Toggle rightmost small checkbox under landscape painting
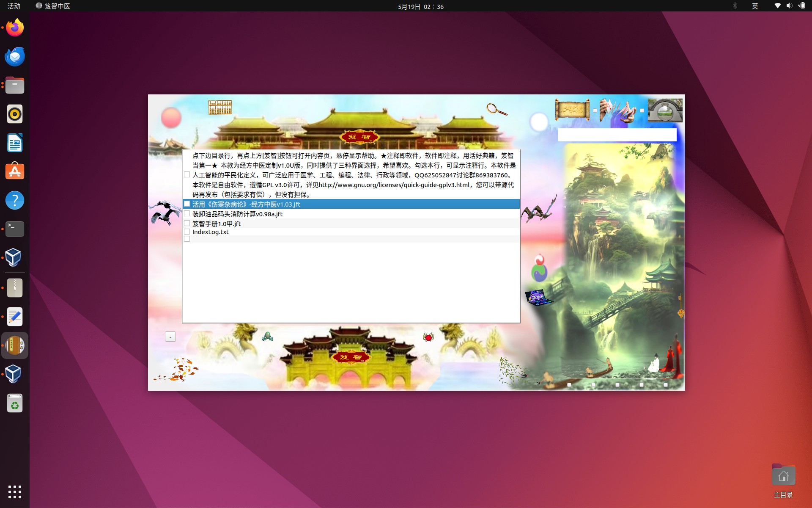This screenshot has width=812, height=508. click(x=666, y=385)
